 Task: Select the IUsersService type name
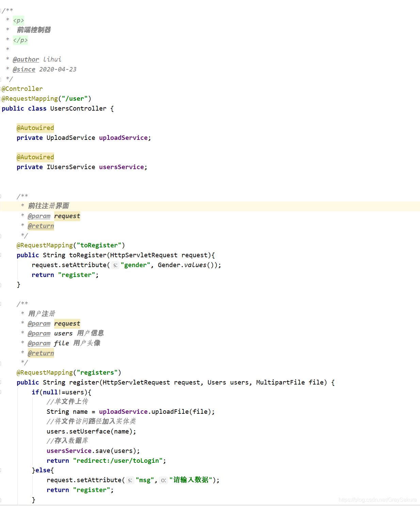[x=71, y=167]
